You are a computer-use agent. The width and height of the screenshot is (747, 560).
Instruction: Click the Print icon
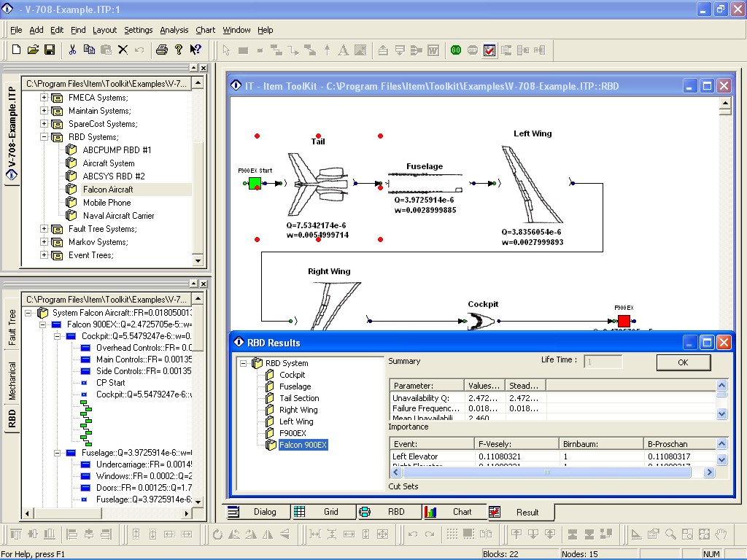coord(162,50)
